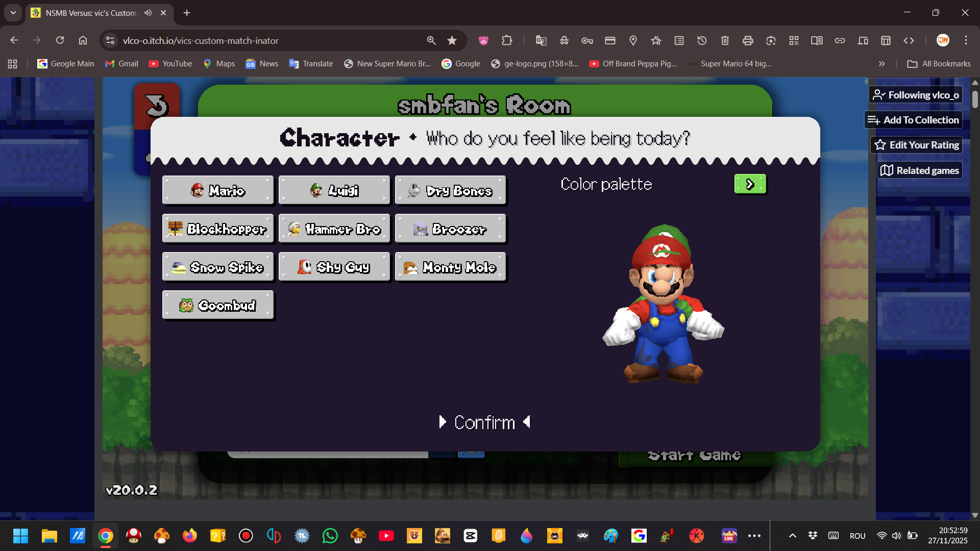Viewport: 980px width, 551px height.
Task: Expand hidden bookmarks overflow chevron
Action: [881, 64]
